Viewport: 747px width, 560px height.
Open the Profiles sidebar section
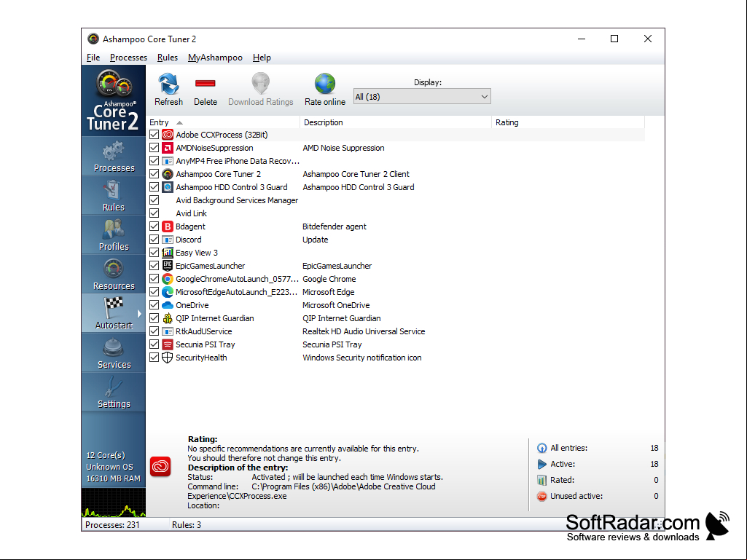(114, 234)
